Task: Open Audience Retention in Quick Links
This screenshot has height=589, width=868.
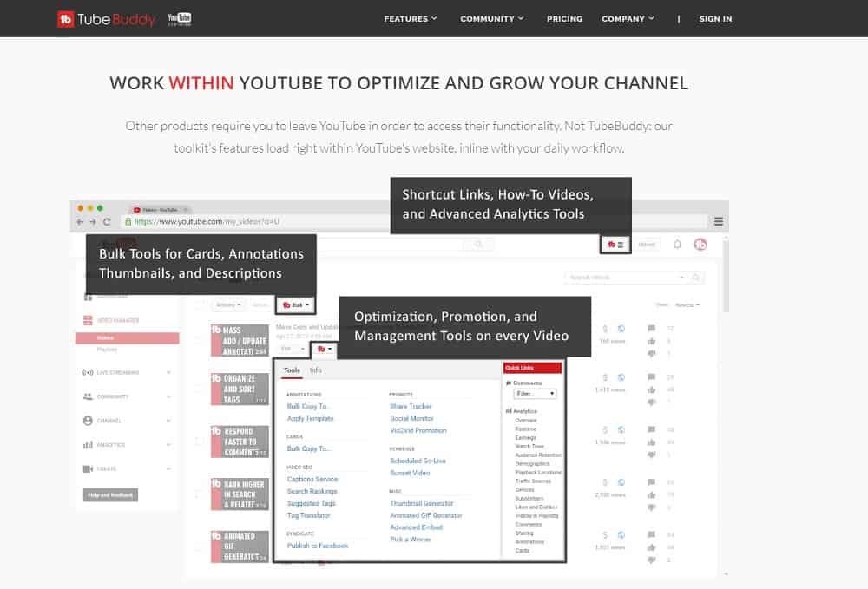Action: coord(538,455)
